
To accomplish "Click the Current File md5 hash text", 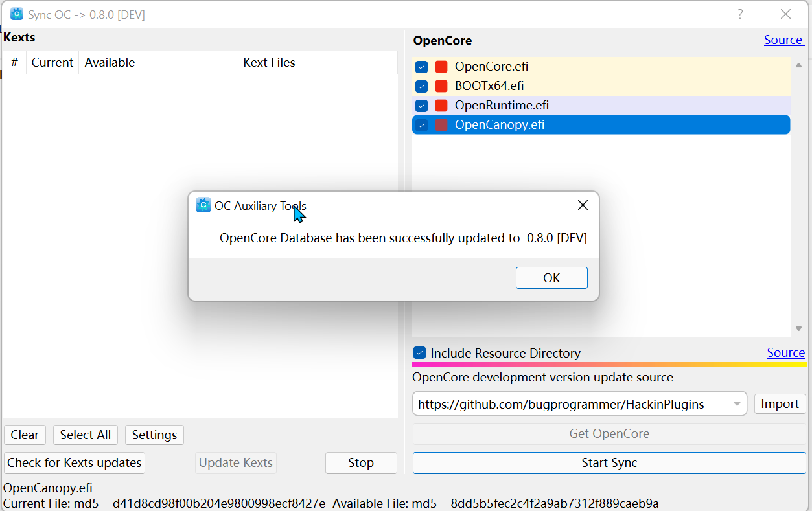I will pos(219,503).
